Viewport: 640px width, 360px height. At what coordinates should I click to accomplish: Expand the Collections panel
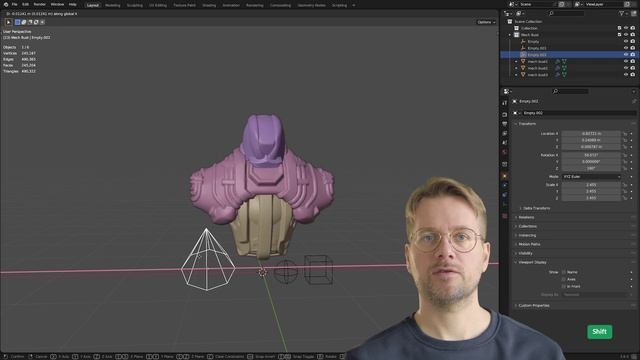527,226
